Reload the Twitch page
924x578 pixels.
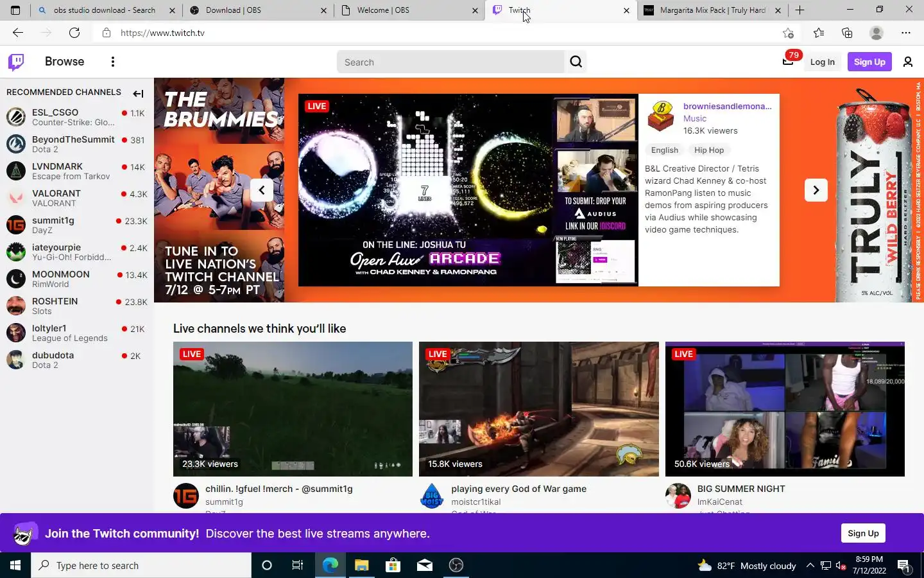coord(74,33)
